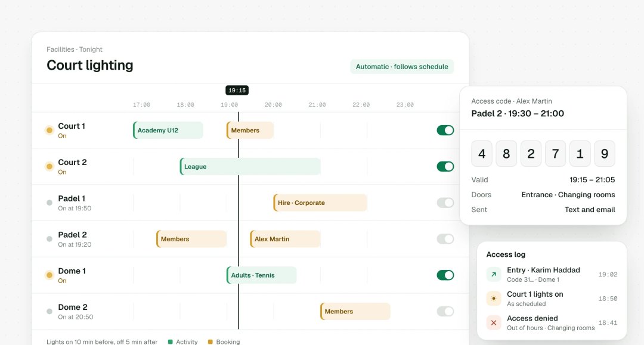Image resolution: width=644 pixels, height=345 pixels.
Task: Open the Alex Martin booking on Padel 2
Action: 285,239
